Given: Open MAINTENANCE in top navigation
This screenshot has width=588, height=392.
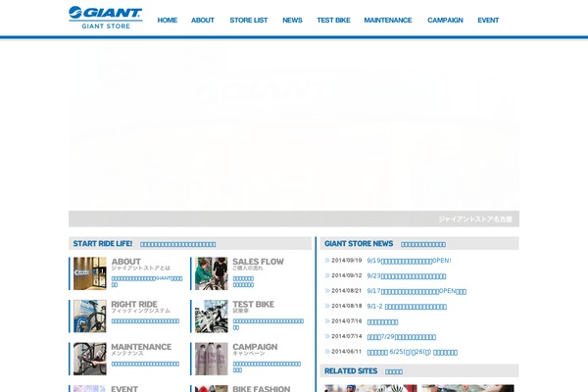Looking at the screenshot, I should [388, 21].
